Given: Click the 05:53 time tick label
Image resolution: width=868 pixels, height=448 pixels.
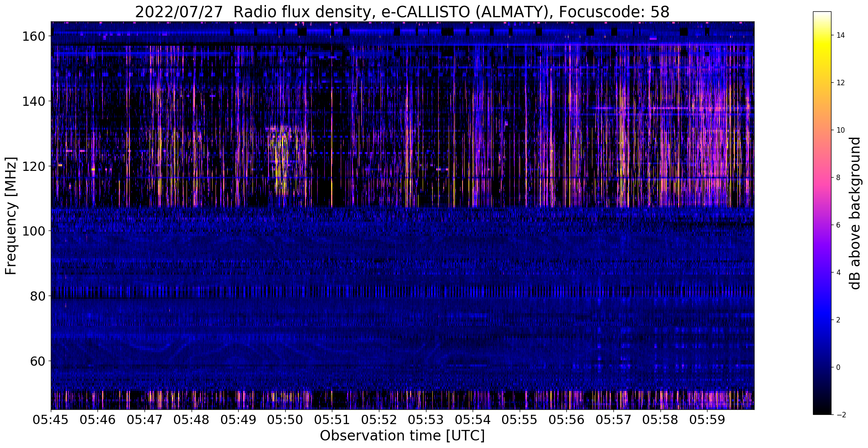Looking at the screenshot, I should [x=426, y=419].
